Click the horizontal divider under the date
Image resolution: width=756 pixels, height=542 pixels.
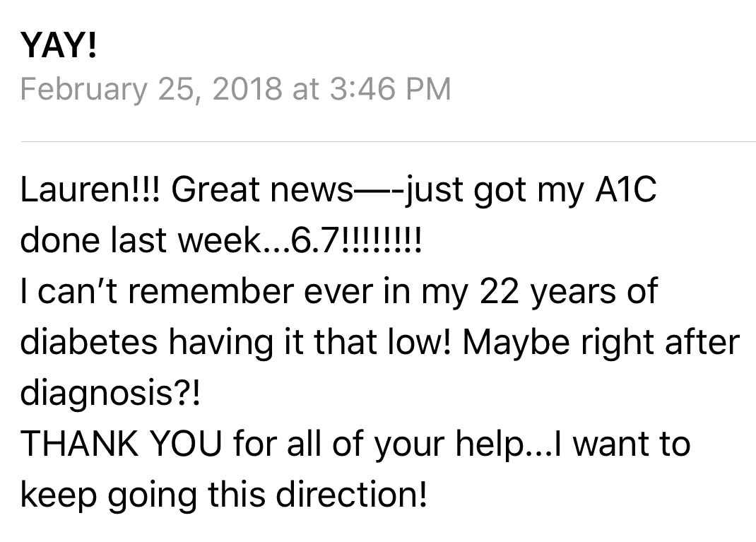(388, 142)
